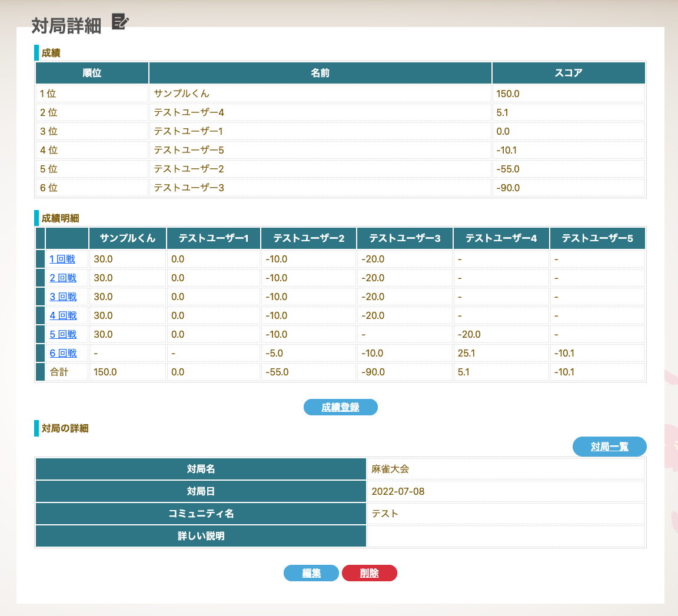Screen dimensions: 678x616
Task: Click the 麻雀大会 game name value
Action: 390,470
